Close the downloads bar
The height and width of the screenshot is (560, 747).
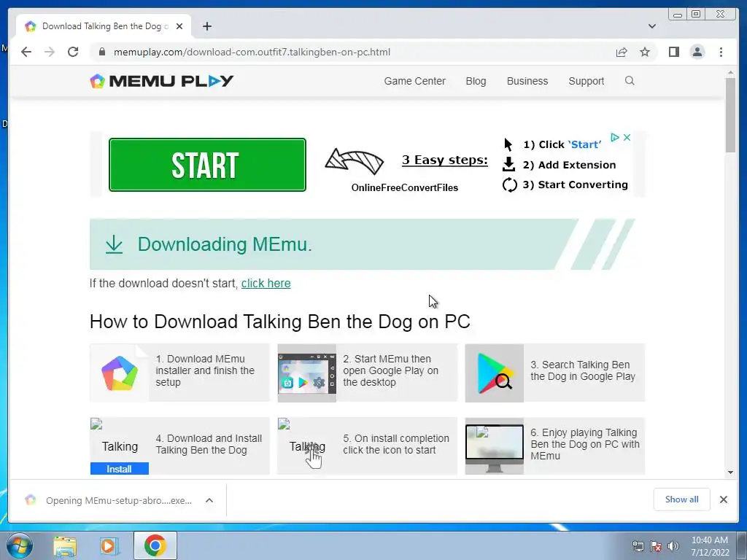tap(723, 499)
